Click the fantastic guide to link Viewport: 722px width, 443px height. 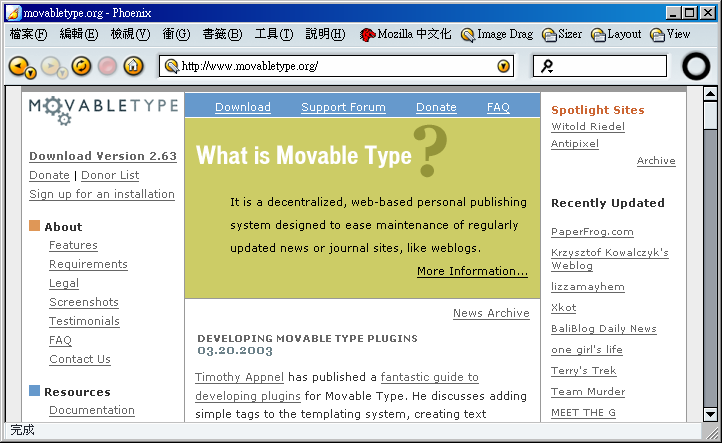pos(430,377)
